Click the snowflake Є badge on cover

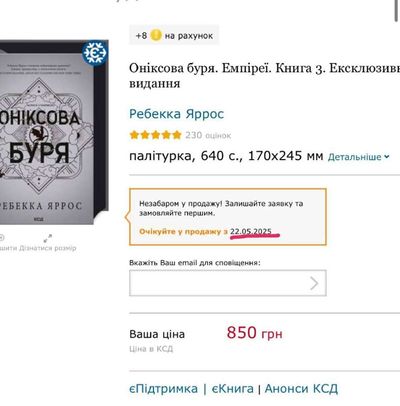(x=95, y=53)
